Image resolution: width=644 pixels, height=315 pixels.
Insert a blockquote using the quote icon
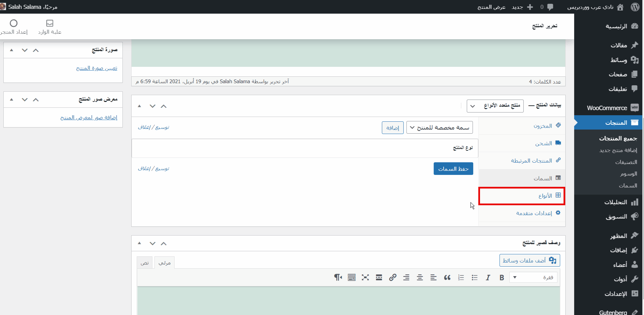pos(447,277)
